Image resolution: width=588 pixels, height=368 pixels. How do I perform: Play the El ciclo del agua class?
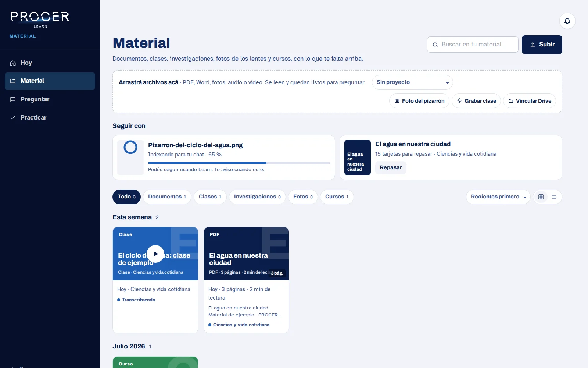[155, 254]
